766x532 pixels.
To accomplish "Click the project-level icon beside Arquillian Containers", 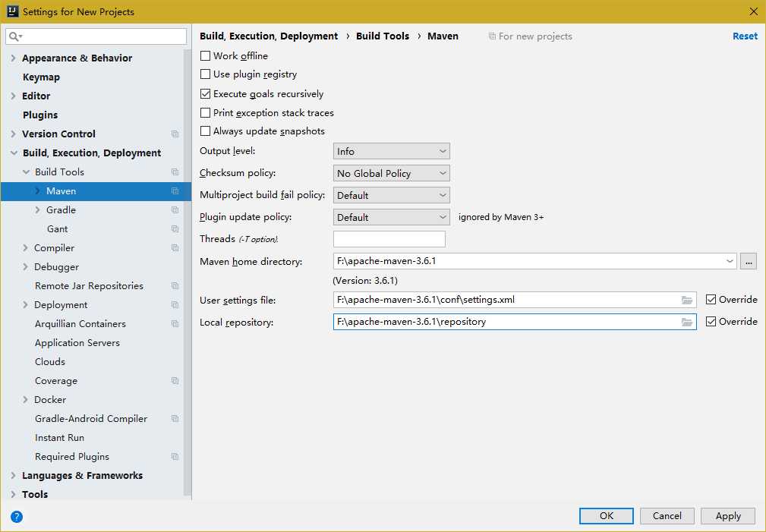I will [x=175, y=324].
